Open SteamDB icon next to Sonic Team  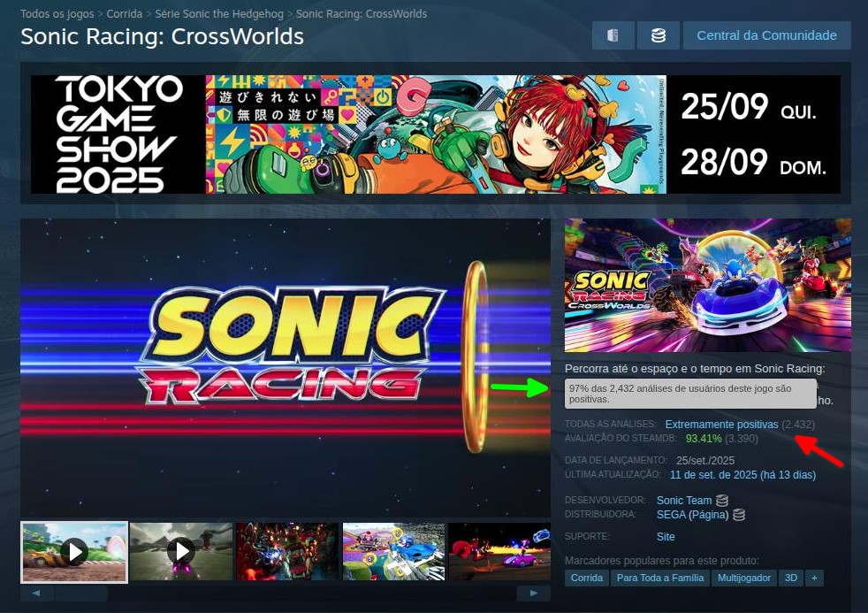(x=722, y=501)
